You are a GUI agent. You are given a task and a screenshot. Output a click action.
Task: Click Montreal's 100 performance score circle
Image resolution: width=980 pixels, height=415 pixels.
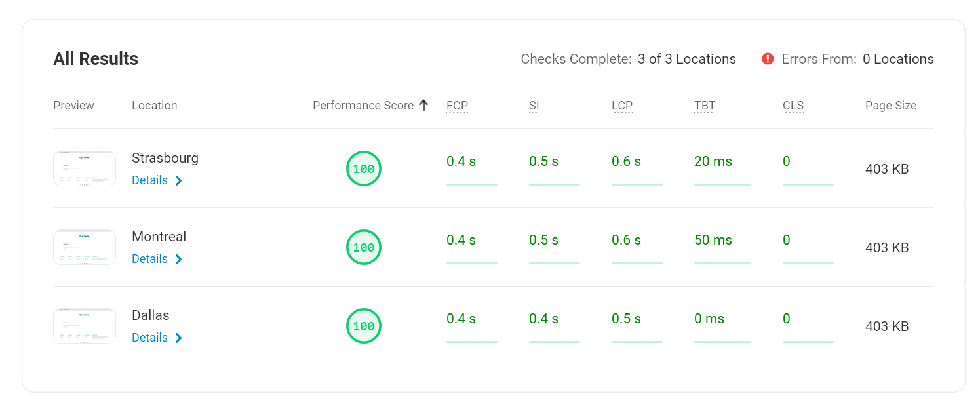click(x=364, y=247)
